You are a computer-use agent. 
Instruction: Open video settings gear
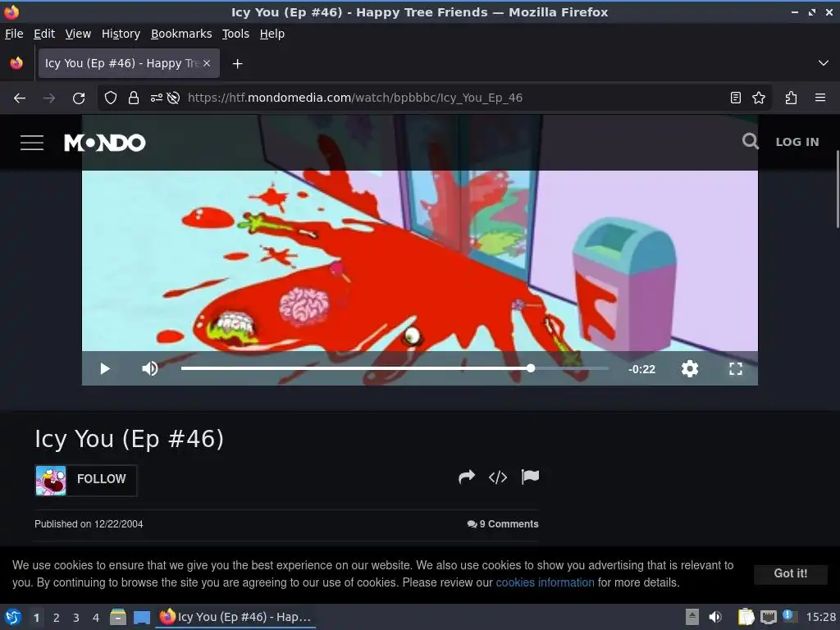689,368
